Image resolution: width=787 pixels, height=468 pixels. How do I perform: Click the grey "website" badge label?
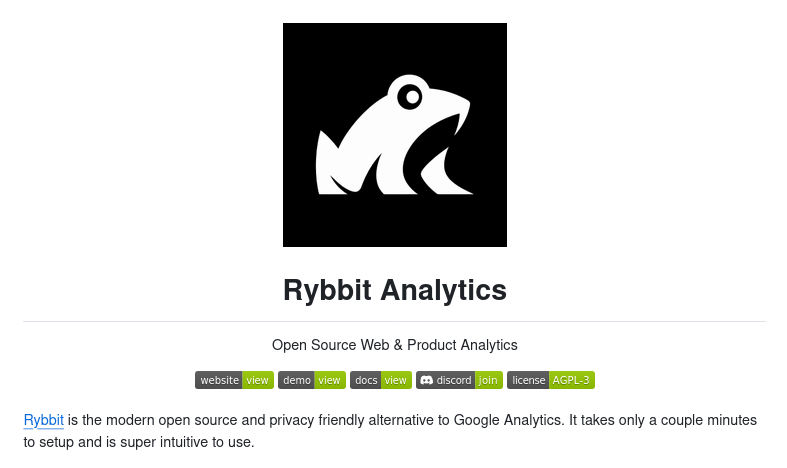pos(219,380)
